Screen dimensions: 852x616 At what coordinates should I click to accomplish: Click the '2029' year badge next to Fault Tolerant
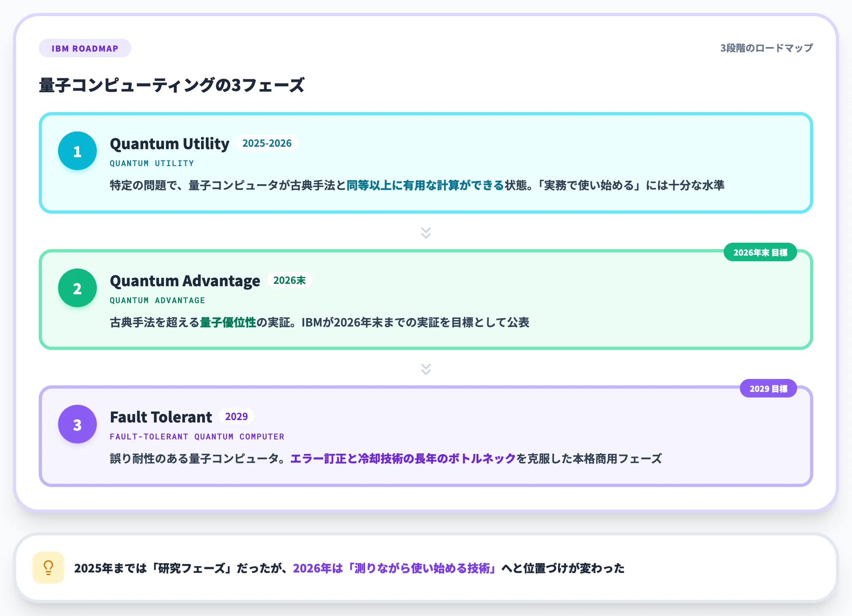click(x=236, y=416)
